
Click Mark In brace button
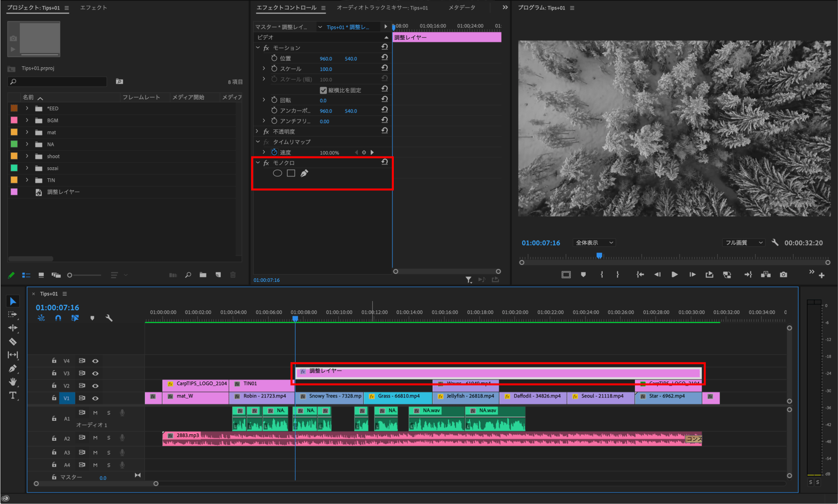click(602, 274)
